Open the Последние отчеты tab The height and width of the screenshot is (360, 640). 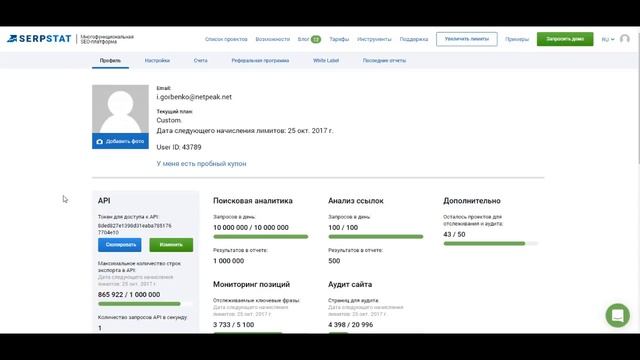tap(384, 60)
